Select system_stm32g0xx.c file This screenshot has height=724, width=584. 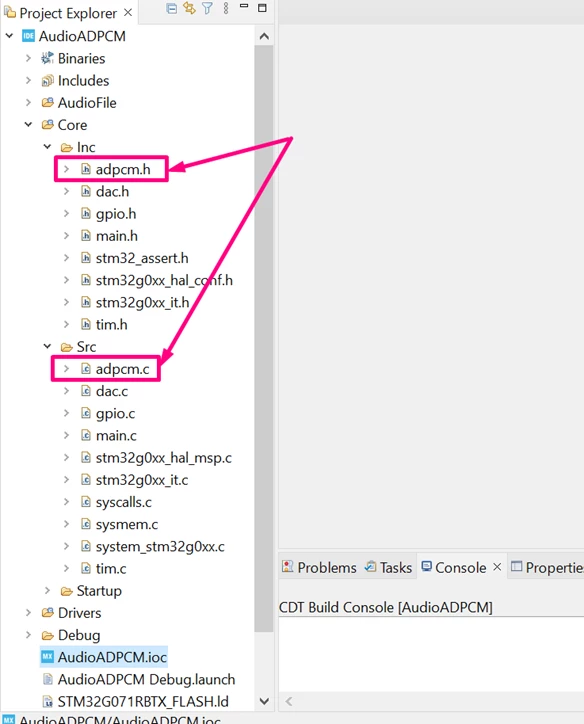(160, 546)
